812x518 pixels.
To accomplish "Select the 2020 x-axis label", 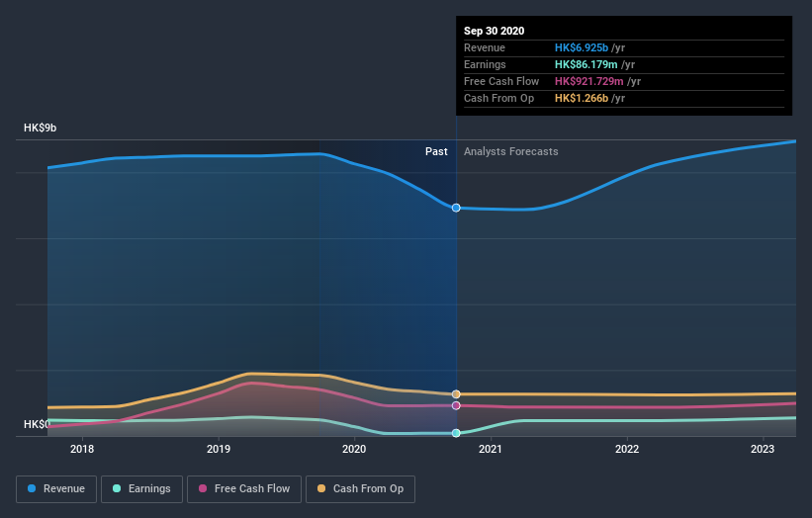I will 354,449.
